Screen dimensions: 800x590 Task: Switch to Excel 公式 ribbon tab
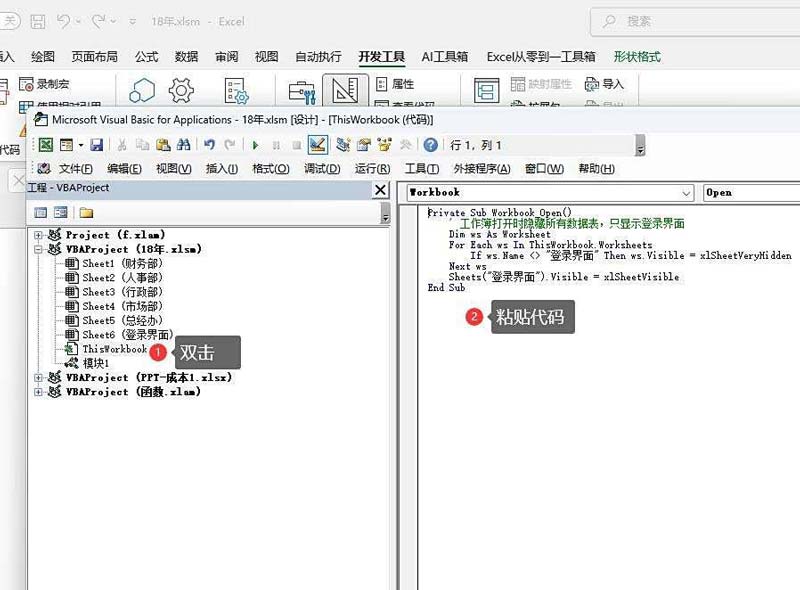146,57
